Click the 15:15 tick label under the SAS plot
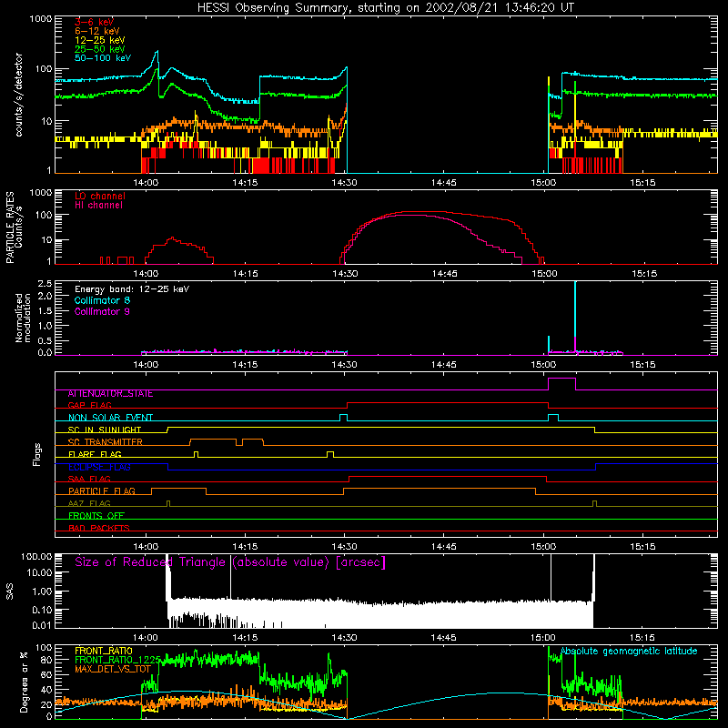728x728 pixels. pos(642,638)
